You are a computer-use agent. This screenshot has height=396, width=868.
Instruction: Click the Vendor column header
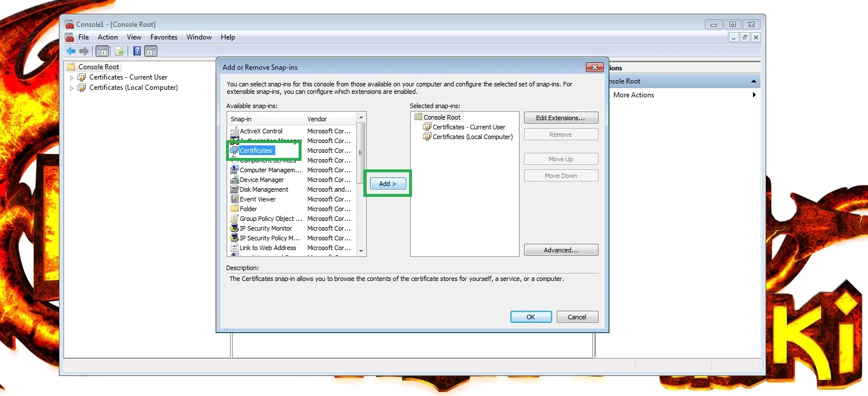pyautogui.click(x=330, y=119)
